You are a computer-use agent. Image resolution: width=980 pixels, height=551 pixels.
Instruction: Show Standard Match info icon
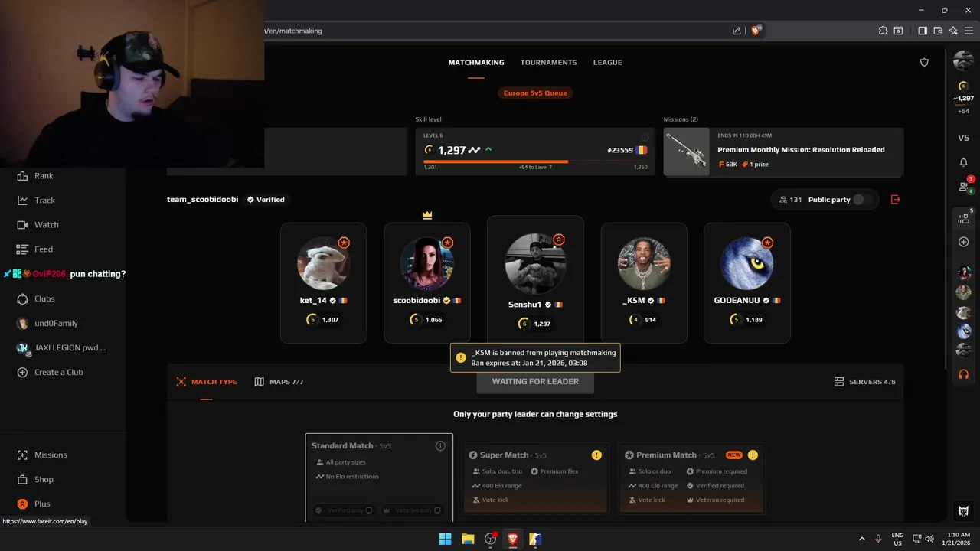pos(440,446)
